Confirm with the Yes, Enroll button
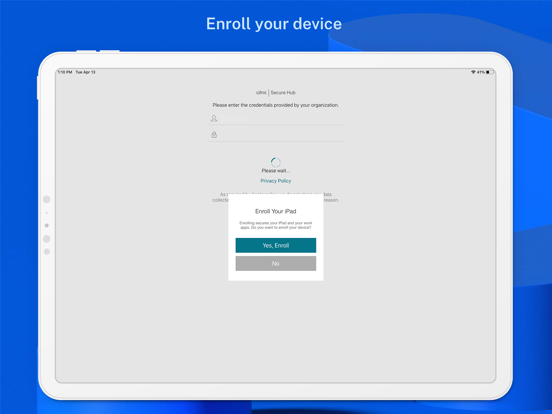The width and height of the screenshot is (552, 414). tap(276, 245)
